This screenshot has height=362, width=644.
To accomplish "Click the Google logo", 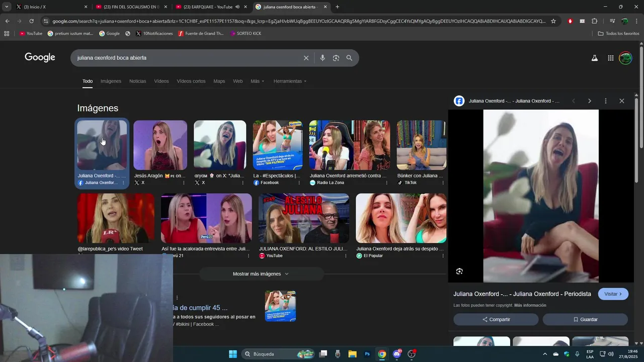I will tap(40, 57).
